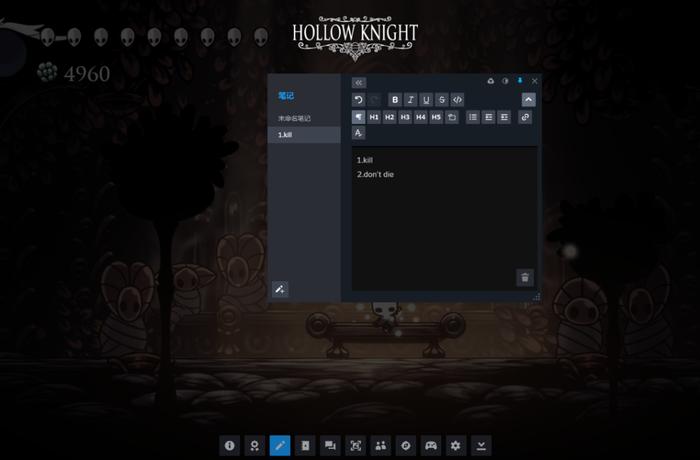Click the 笔记 heading in the sidebar

click(x=286, y=96)
